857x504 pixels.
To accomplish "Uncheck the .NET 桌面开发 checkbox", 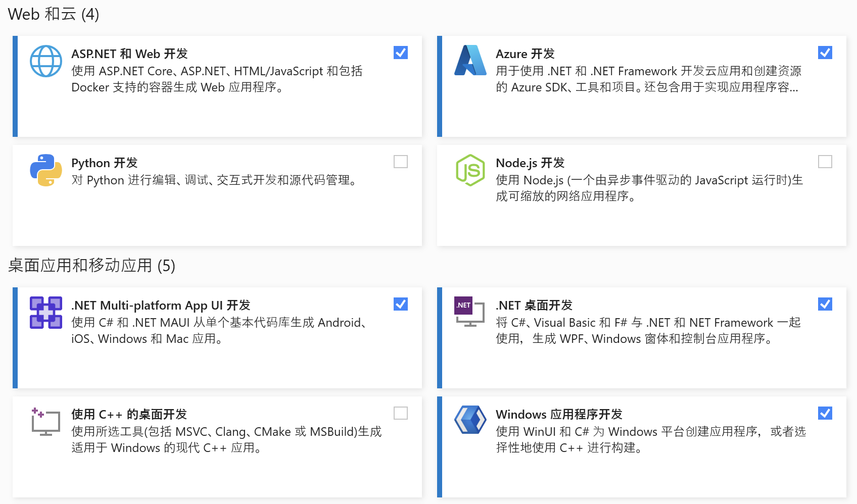I will point(825,304).
